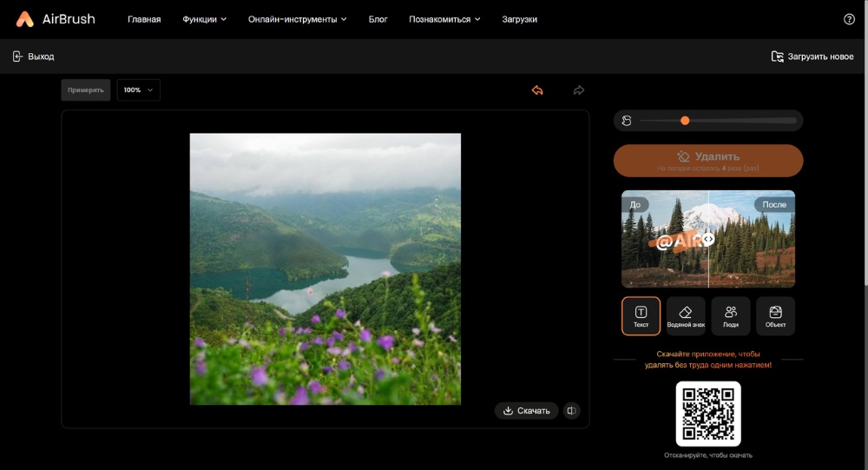Click the QR code image
The image size is (868, 470).
(x=708, y=414)
